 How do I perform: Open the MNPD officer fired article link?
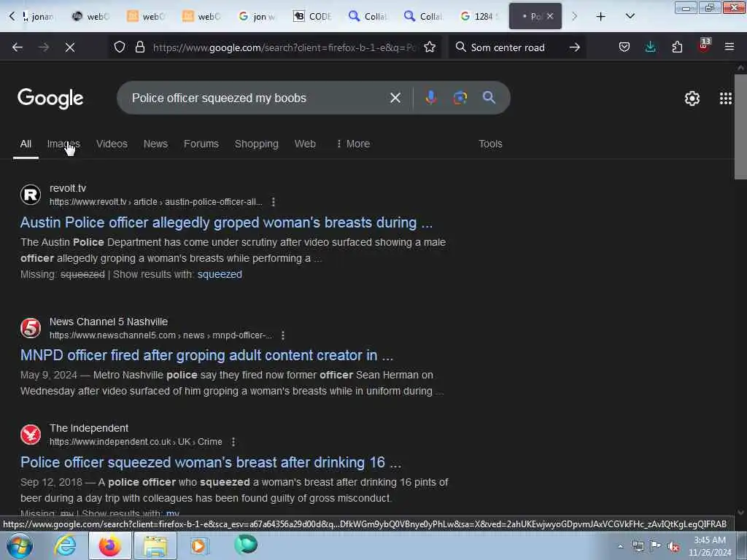206,355
